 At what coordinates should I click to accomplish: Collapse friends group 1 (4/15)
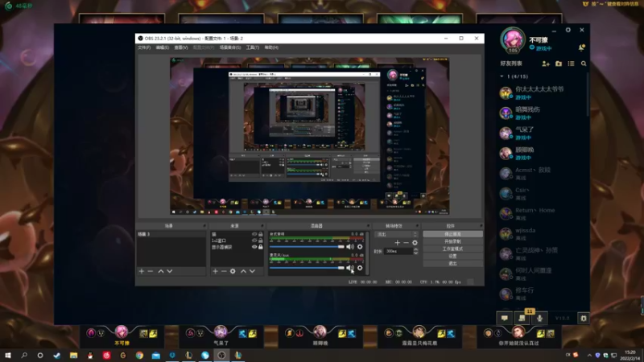pyautogui.click(x=502, y=76)
